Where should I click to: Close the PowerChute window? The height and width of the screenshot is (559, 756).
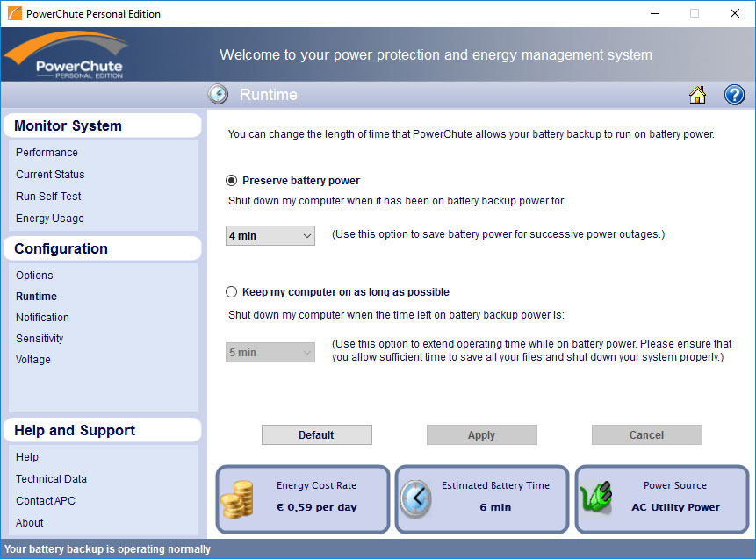[x=735, y=13]
